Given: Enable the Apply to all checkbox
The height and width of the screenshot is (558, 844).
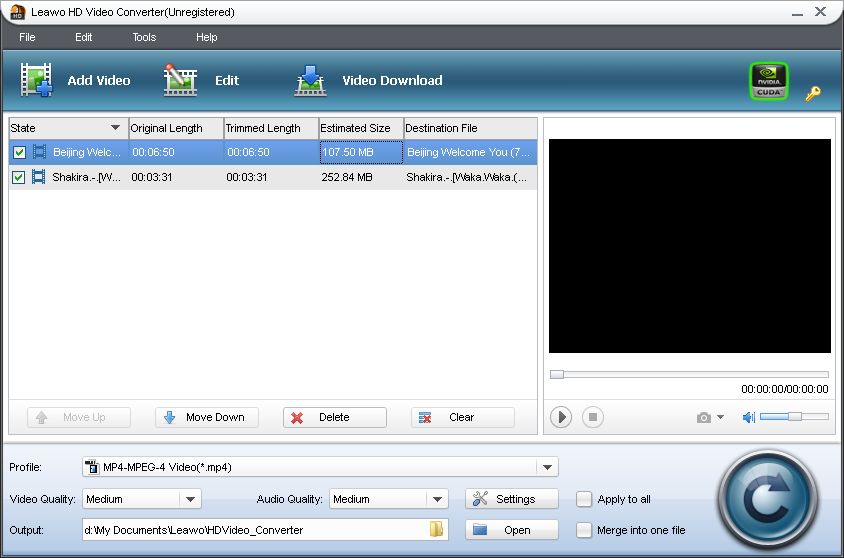Looking at the screenshot, I should (x=583, y=499).
